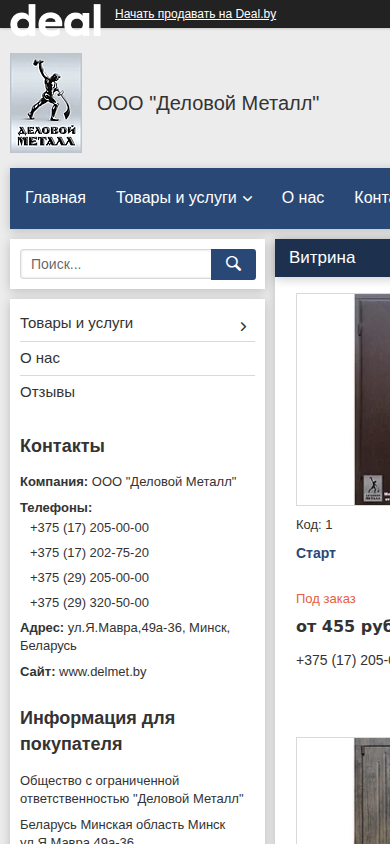Click the Под заказ availability label
The width and height of the screenshot is (390, 844).
(x=326, y=599)
